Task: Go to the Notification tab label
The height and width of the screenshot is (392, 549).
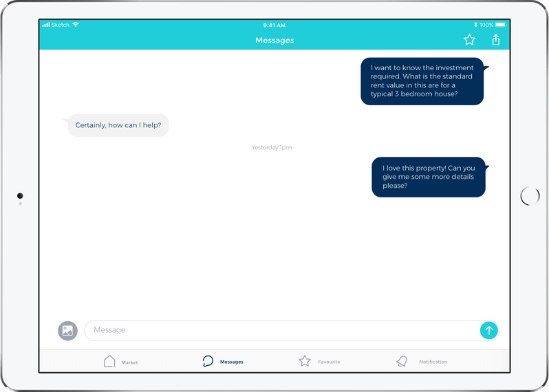Action: pos(433,362)
